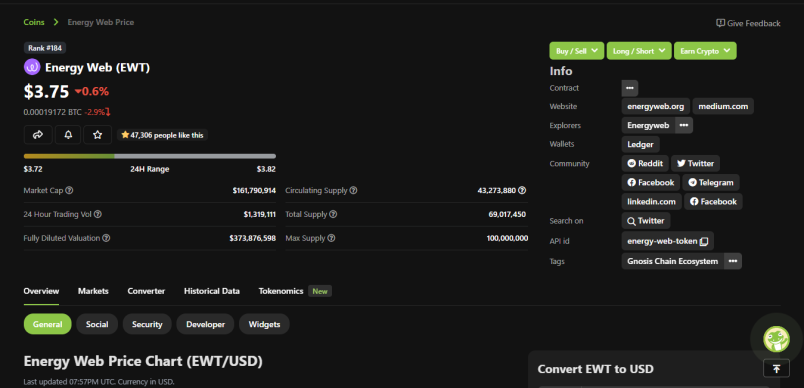This screenshot has height=388, width=804.
Task: Click the $3.75 price value
Action: click(x=46, y=92)
